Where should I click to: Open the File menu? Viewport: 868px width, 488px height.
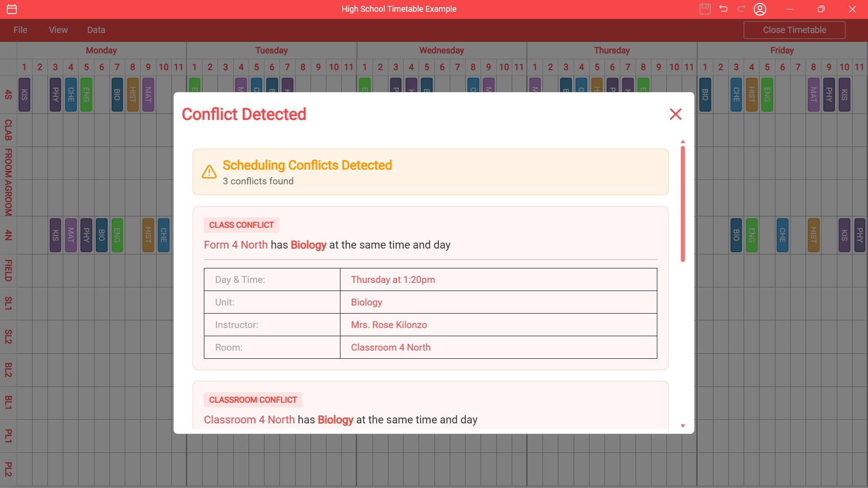click(20, 30)
